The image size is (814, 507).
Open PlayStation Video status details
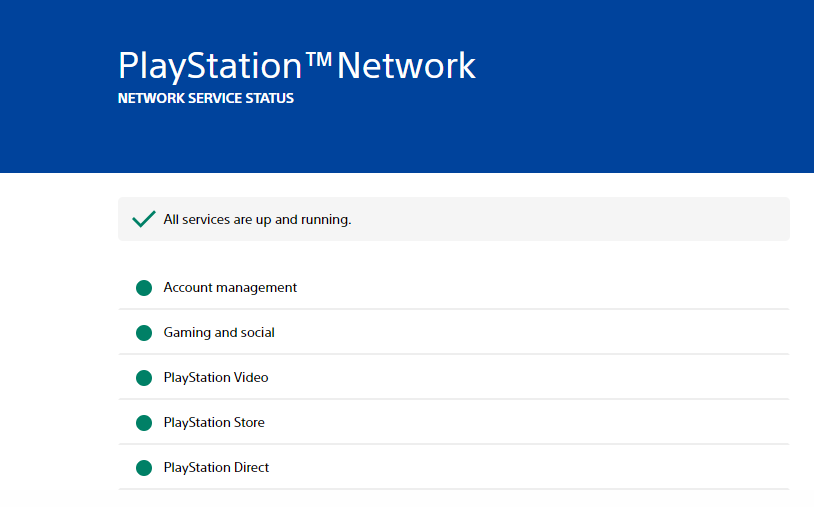tap(454, 377)
